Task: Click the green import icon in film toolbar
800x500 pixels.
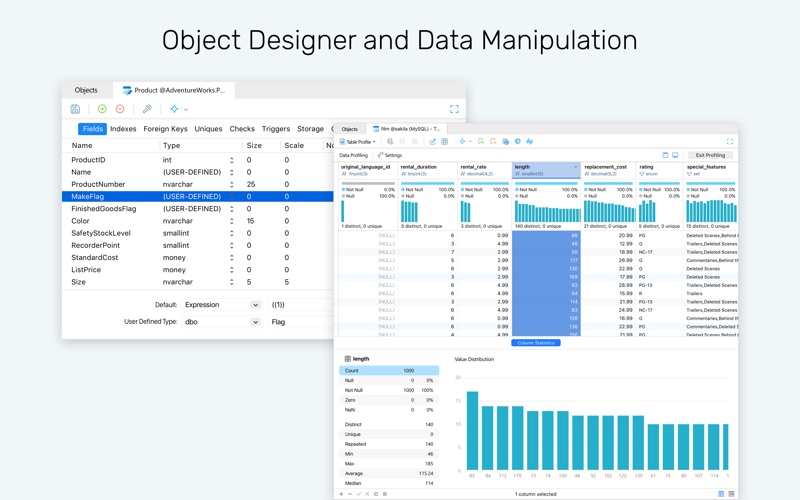Action: (481, 141)
